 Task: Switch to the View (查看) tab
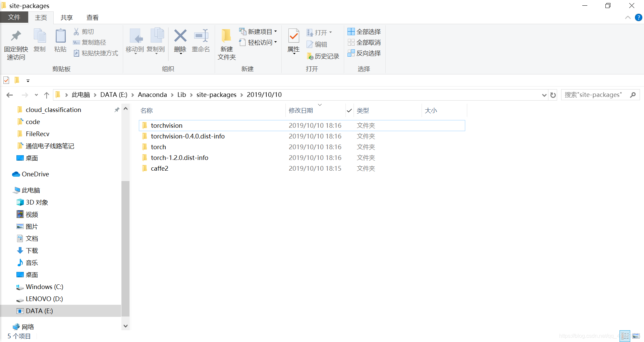coord(92,17)
